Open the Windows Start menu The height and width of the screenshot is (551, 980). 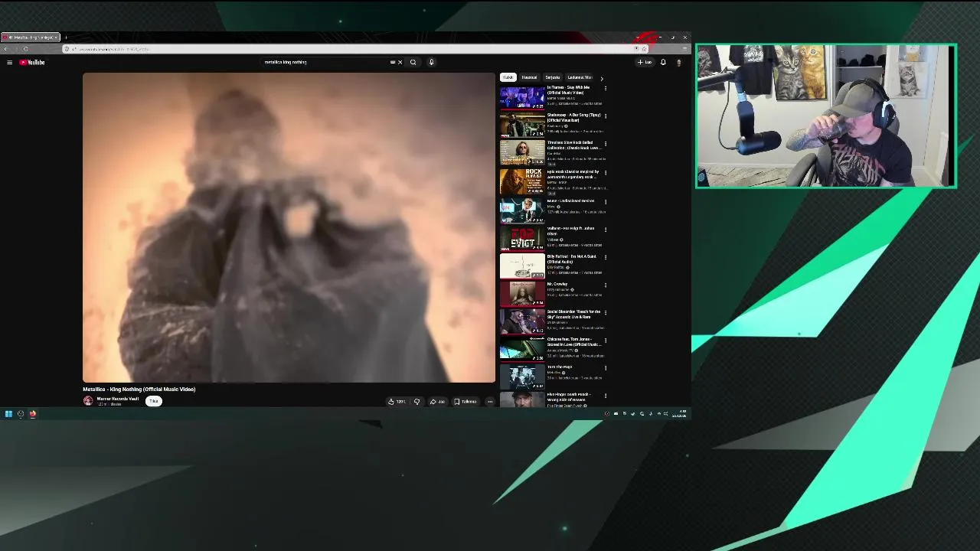[8, 414]
